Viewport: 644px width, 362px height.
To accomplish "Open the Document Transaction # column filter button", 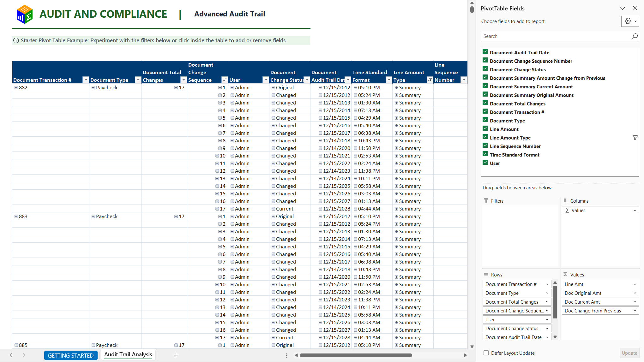I will coord(86,80).
